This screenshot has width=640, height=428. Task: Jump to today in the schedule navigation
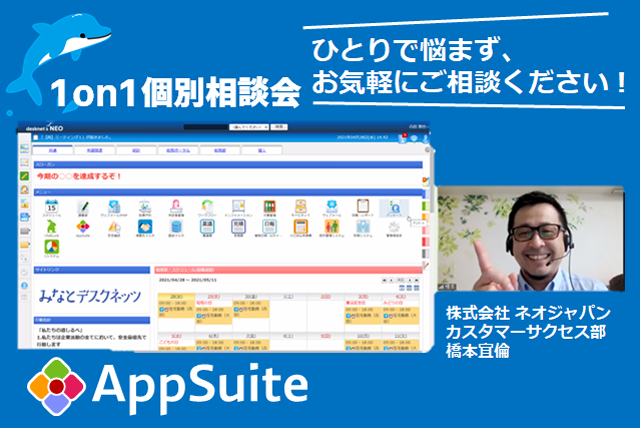pos(401,280)
